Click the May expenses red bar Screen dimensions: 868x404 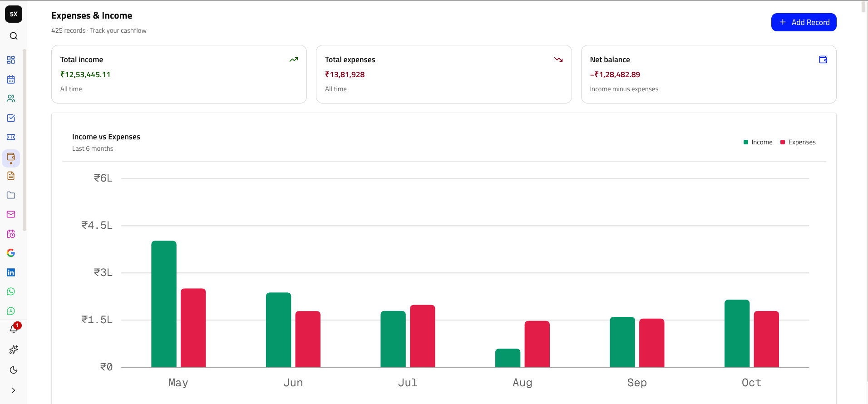click(x=193, y=328)
